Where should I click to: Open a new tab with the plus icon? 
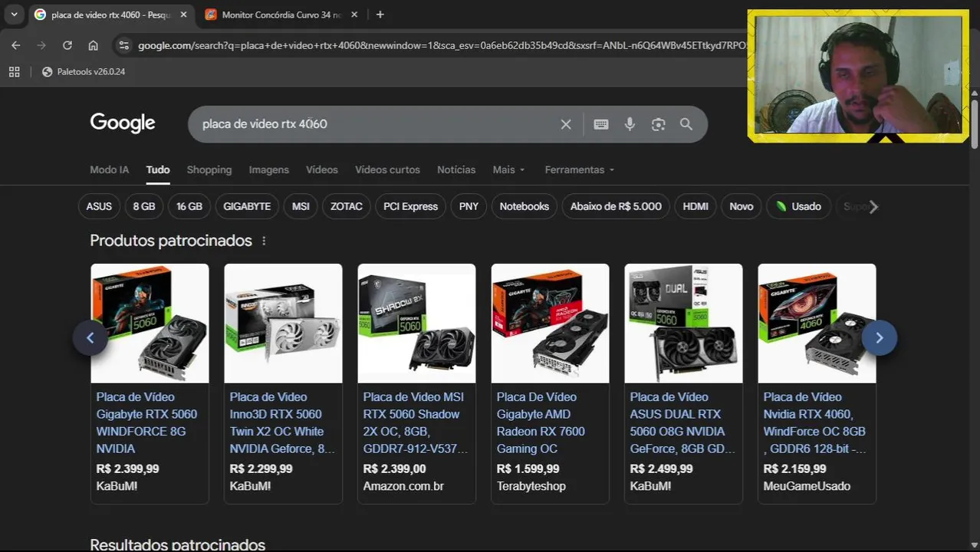[x=380, y=15]
